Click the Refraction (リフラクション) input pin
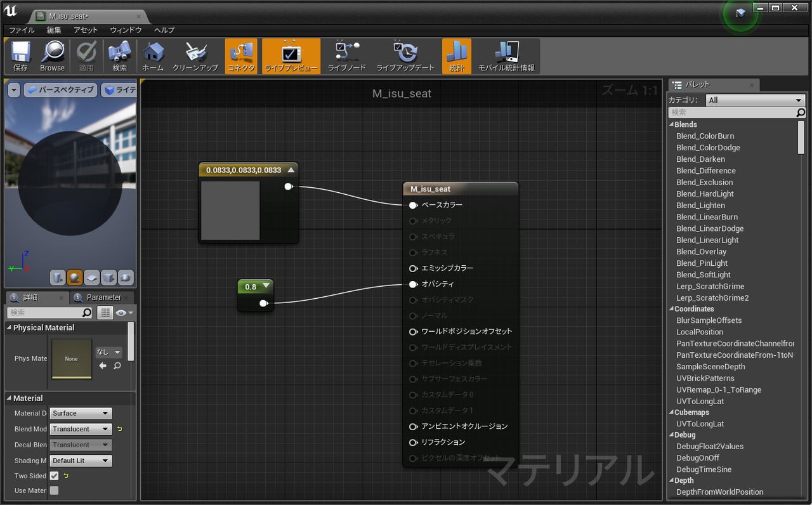Screen dimensions: 812x505 [x=413, y=442]
